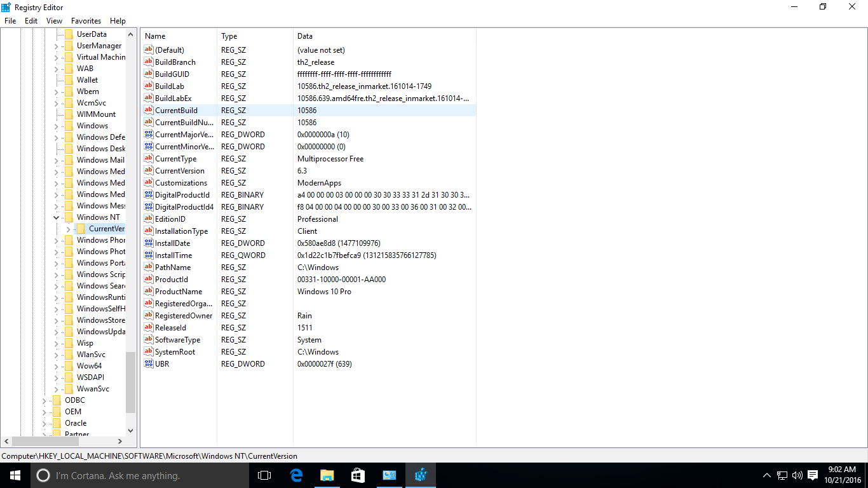Click the icon of InstallTime value
Viewport: 868px width, 488px height.
point(149,255)
